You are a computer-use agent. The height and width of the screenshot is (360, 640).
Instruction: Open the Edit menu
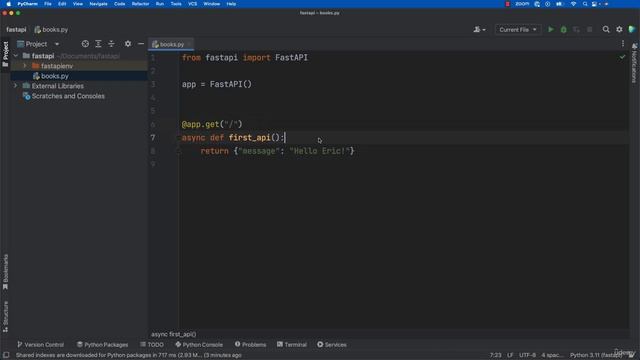62,4
